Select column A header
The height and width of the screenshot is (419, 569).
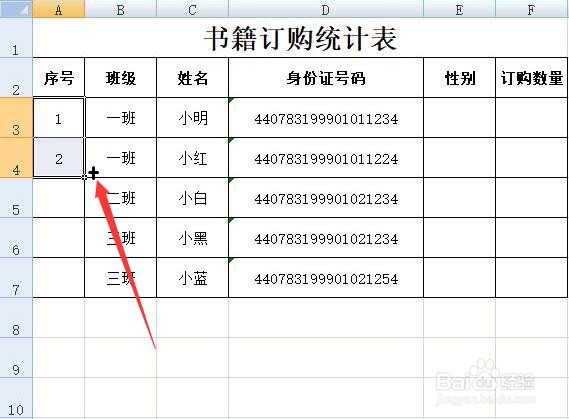(58, 9)
